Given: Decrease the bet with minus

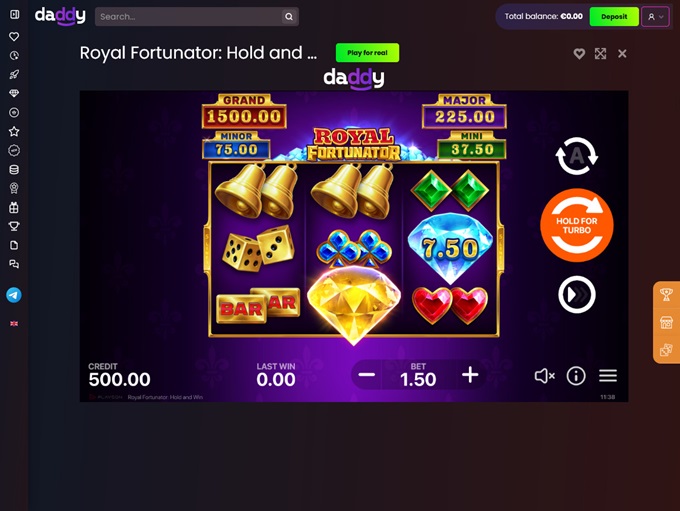Looking at the screenshot, I should pos(366,375).
